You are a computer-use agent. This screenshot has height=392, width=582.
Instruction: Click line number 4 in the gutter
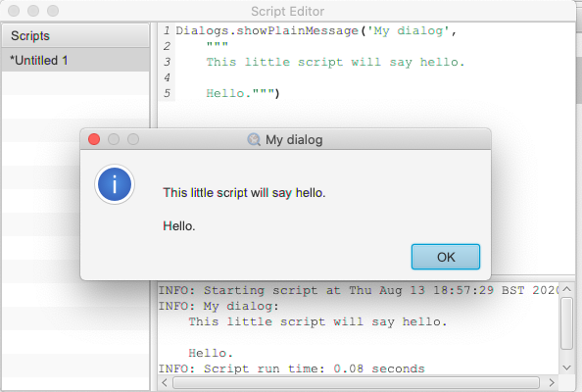167,77
